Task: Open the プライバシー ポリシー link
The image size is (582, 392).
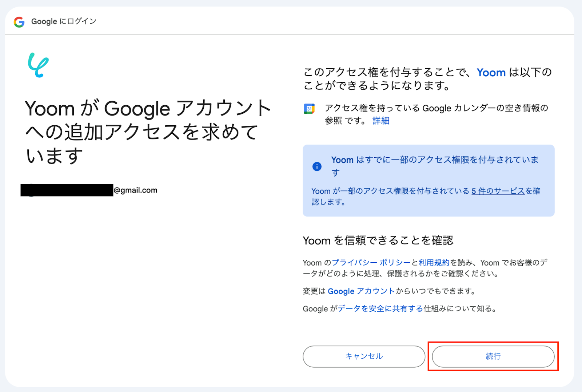Action: (371, 263)
